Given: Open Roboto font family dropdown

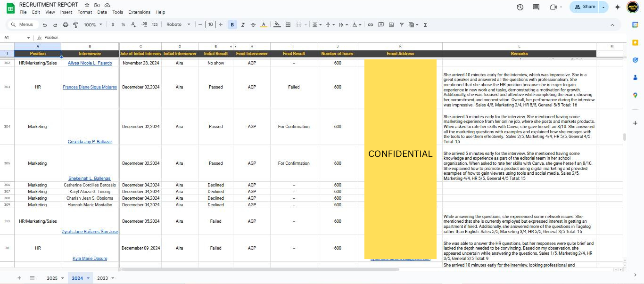Looking at the screenshot, I should click(178, 24).
